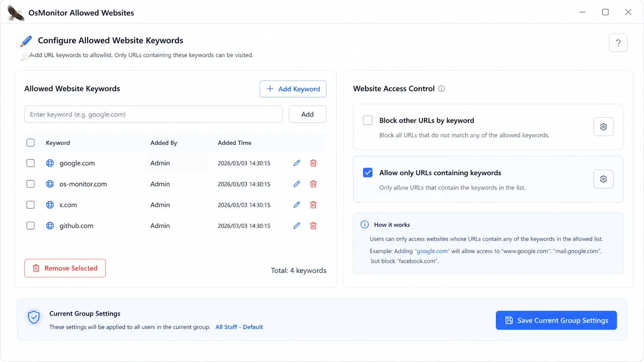Click the Added By column header
644x362 pixels.
164,143
